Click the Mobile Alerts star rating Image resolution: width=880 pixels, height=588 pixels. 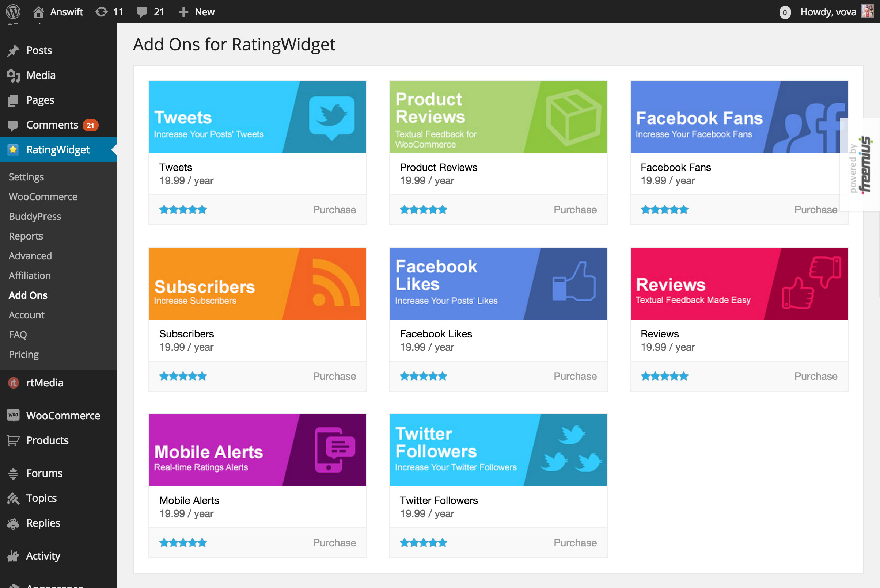pos(183,543)
